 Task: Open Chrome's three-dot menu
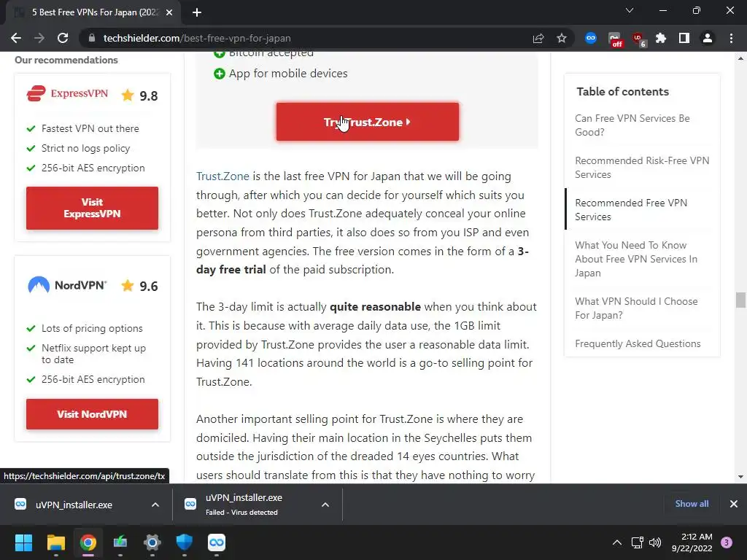click(x=731, y=38)
